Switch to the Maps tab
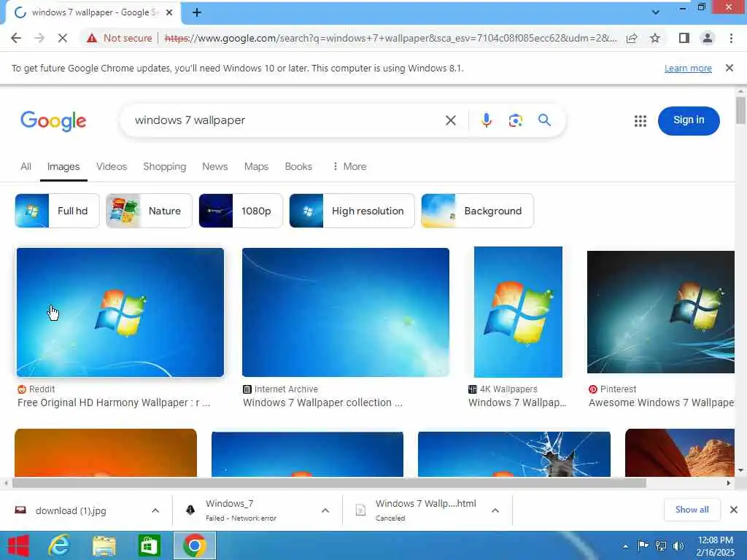 (256, 167)
